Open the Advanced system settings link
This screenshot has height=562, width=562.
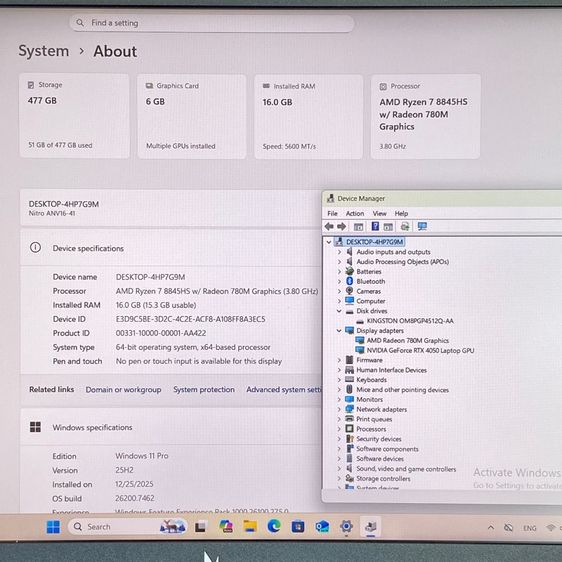click(284, 390)
